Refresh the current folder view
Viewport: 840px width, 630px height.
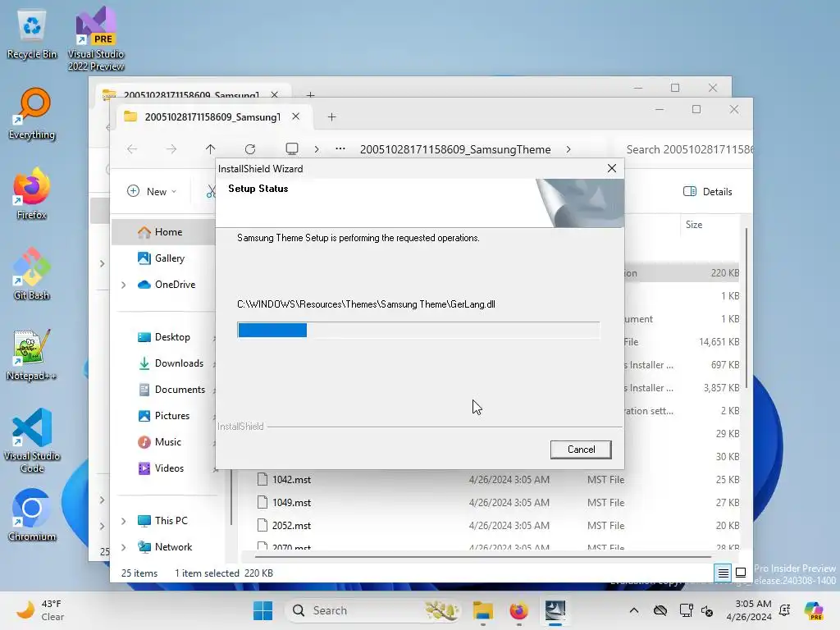249,149
